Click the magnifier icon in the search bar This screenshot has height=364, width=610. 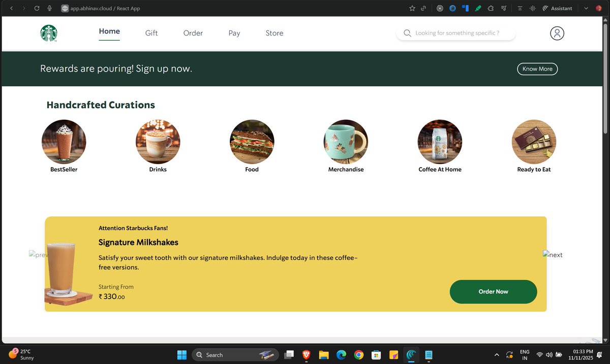pos(407,33)
